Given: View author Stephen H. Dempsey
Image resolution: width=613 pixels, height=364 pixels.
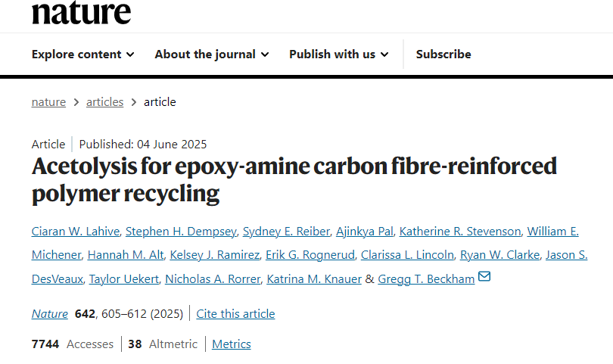Looking at the screenshot, I should (x=181, y=232).
